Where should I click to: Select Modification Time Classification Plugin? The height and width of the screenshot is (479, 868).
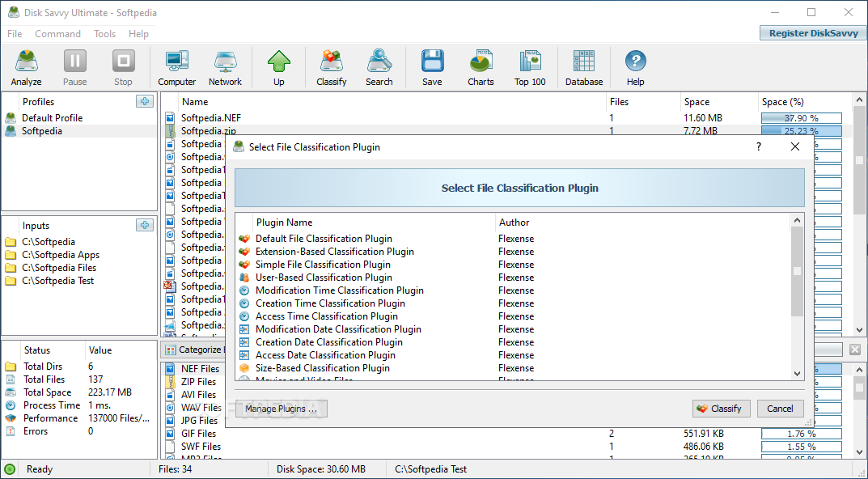513,290
